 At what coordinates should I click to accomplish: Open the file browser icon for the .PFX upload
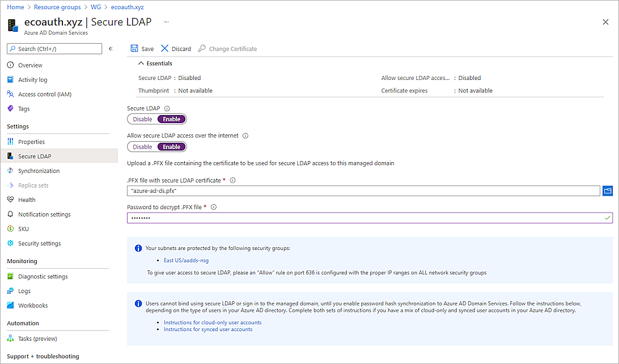(x=608, y=191)
